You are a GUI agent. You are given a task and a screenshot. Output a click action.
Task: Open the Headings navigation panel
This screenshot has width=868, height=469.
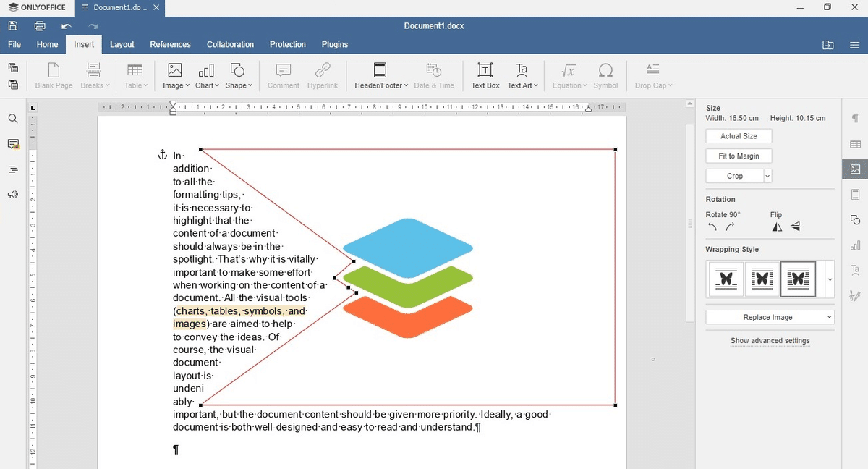click(x=13, y=169)
